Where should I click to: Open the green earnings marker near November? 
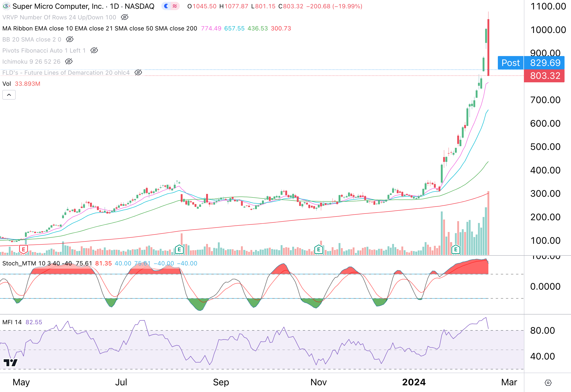[x=319, y=249]
